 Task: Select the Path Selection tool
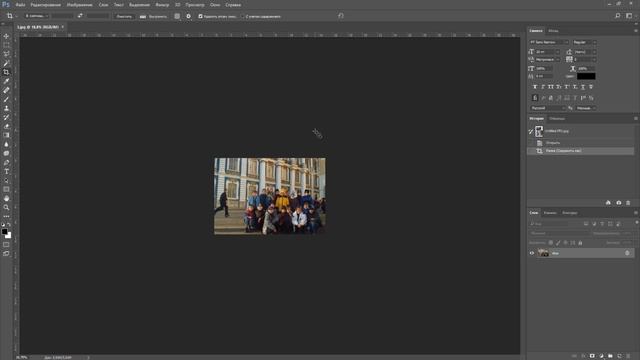click(6, 180)
